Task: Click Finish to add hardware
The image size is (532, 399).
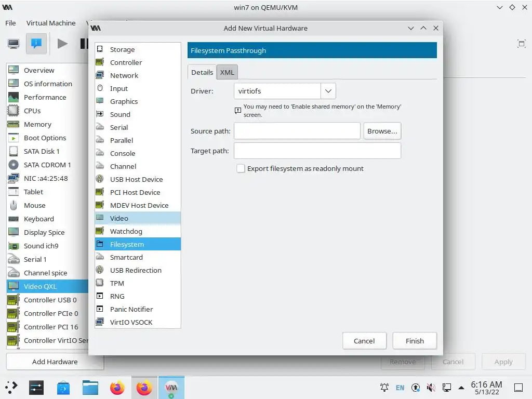Action: (415, 341)
